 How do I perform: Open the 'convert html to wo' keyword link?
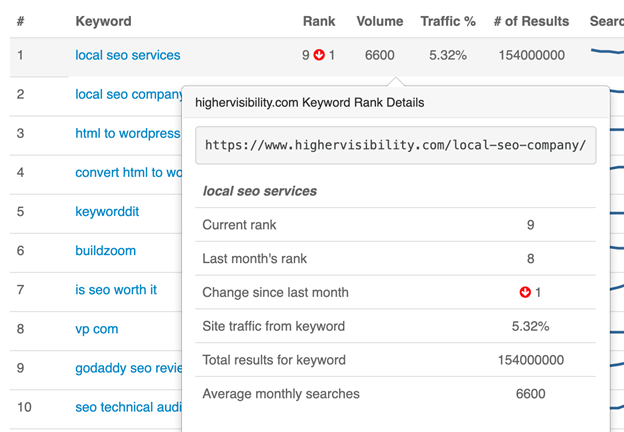click(128, 172)
